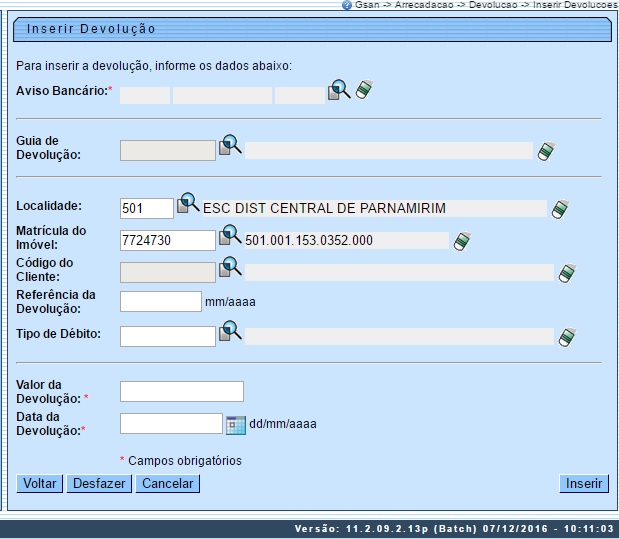Viewport: 619px width, 539px height.
Task: Click the mm/aaaa format hint
Action: coord(230,302)
